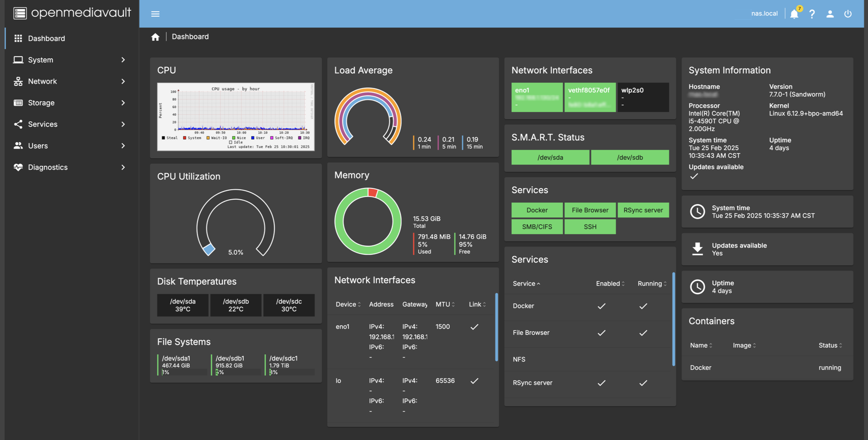The height and width of the screenshot is (440, 868).
Task: Open the user account menu
Action: pos(830,14)
